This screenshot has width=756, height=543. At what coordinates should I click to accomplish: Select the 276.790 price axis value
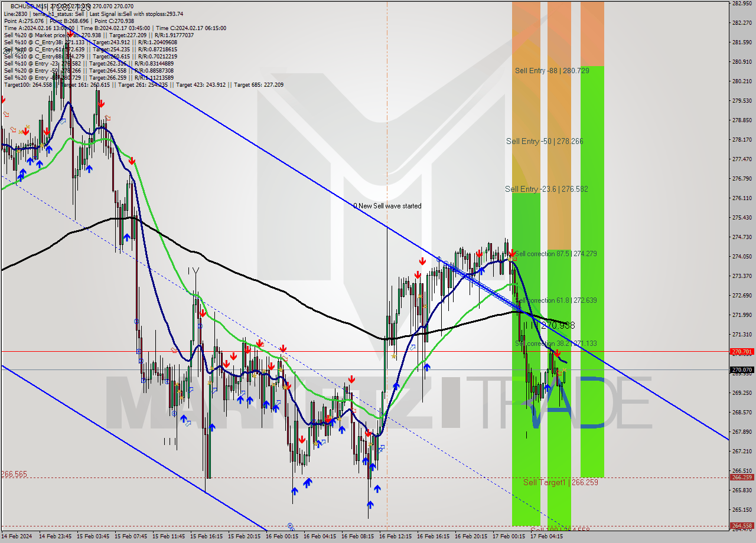click(742, 178)
